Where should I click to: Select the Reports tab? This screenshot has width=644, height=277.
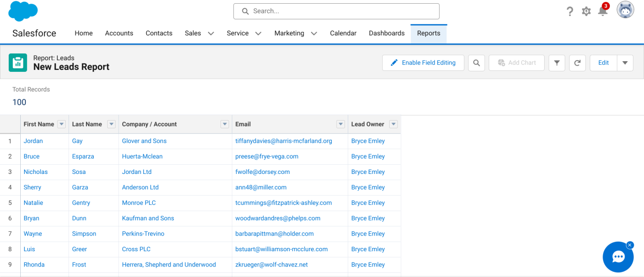[x=429, y=33]
